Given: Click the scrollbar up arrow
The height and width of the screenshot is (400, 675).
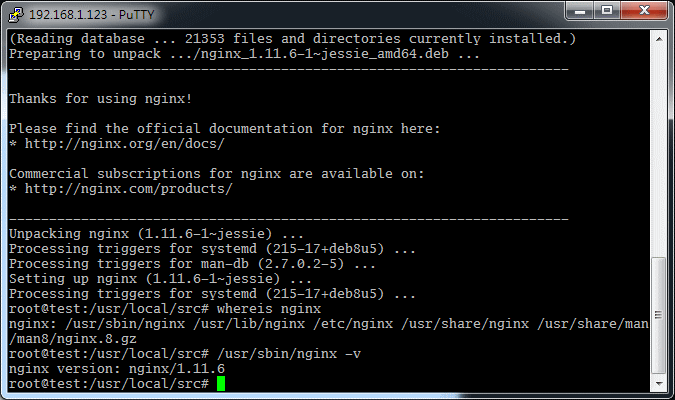Looking at the screenshot, I should (659, 39).
